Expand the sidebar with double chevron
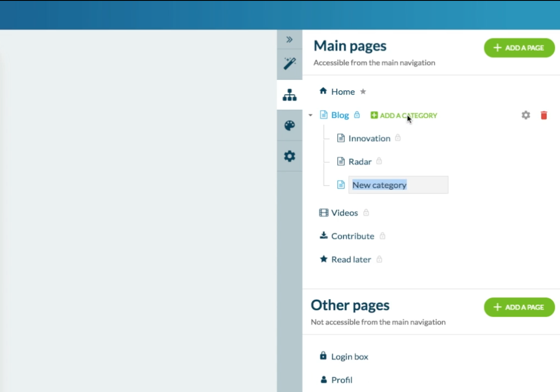This screenshot has width=560, height=392. (290, 40)
